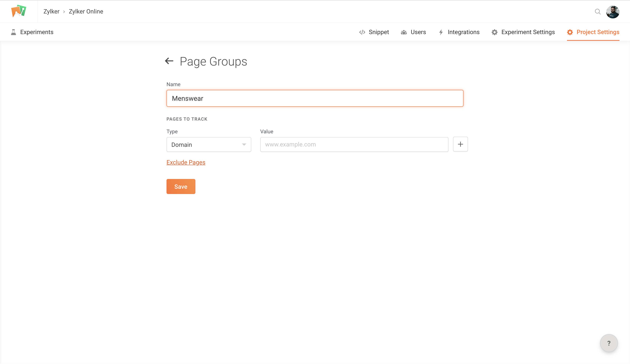Open the help question mark bubble

[609, 343]
